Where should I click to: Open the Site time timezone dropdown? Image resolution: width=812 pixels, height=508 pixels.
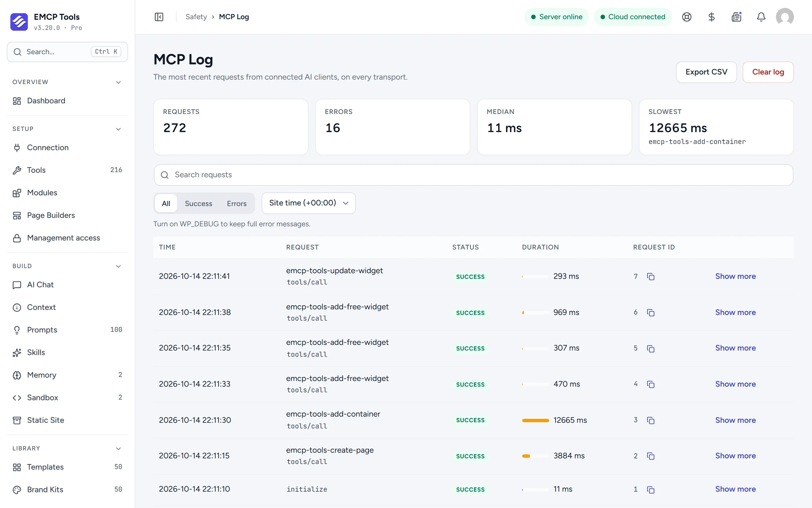(308, 203)
